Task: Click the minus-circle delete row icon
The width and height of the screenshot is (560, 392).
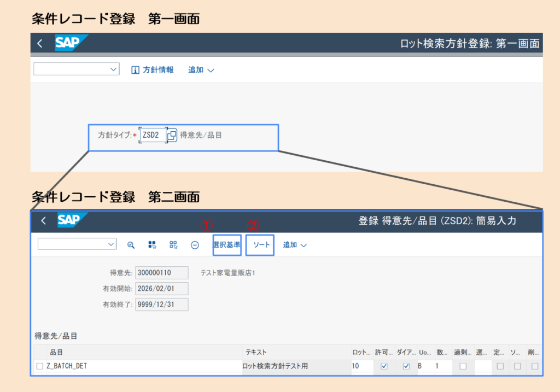Action: click(195, 245)
